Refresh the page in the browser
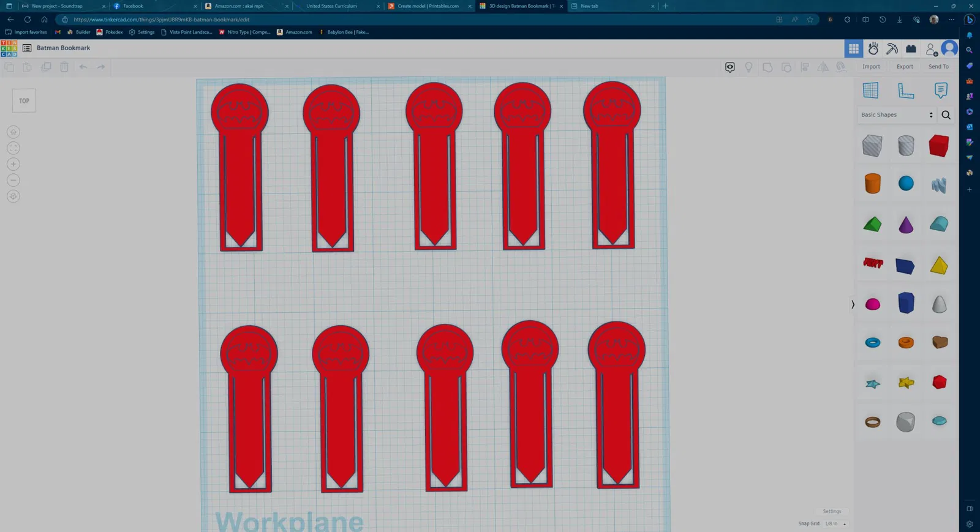This screenshot has width=980, height=532. [x=28, y=20]
